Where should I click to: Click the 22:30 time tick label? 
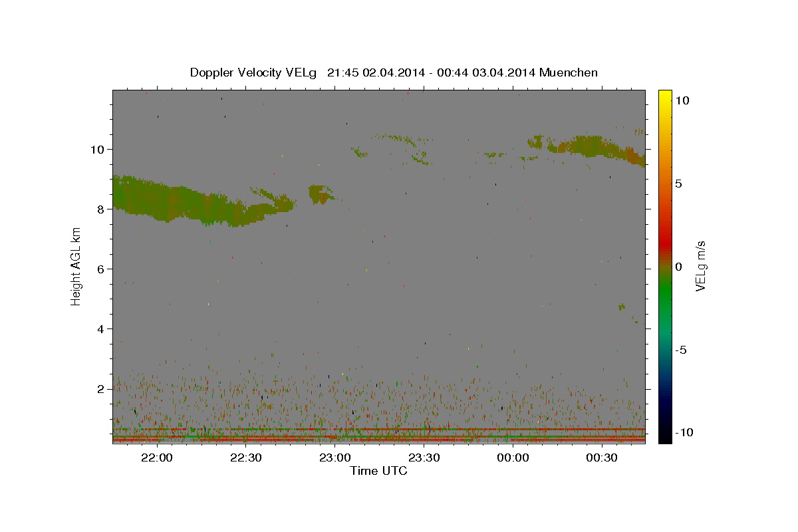coord(245,458)
